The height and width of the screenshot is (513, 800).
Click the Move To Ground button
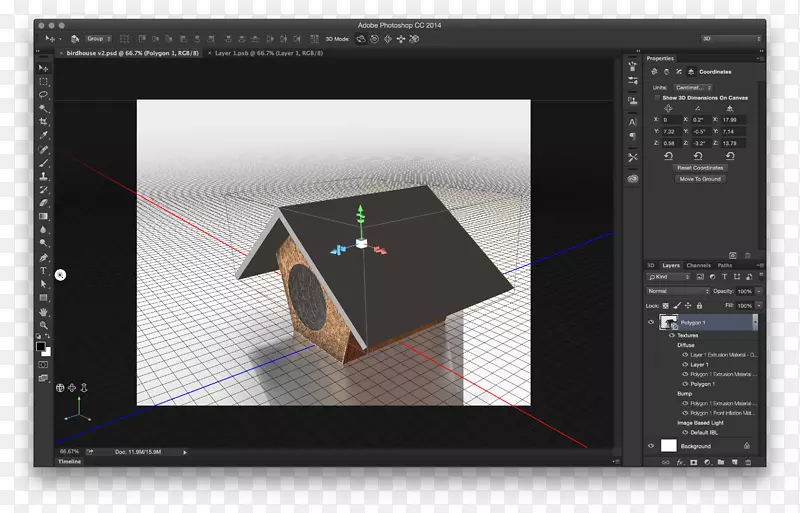[700, 179]
